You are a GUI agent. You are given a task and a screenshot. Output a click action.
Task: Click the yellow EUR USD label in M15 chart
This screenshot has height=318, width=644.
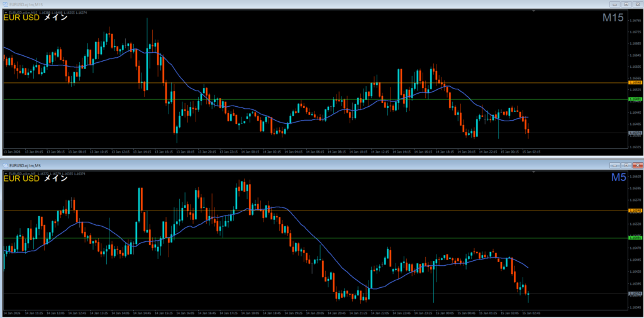pos(21,18)
